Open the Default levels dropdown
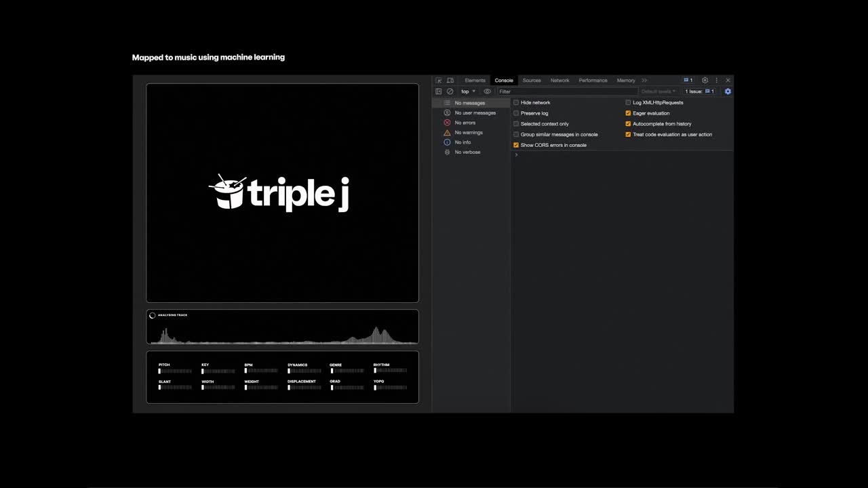Viewport: 868px width, 488px height. click(658, 91)
